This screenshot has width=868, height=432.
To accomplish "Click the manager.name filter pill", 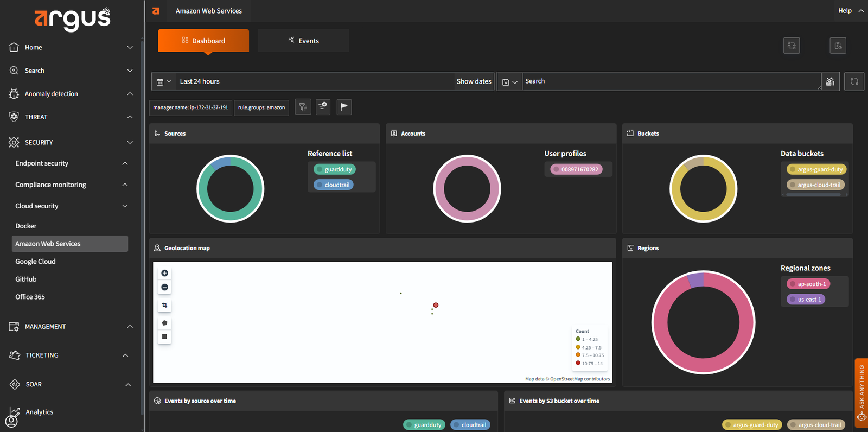I will [x=190, y=107].
